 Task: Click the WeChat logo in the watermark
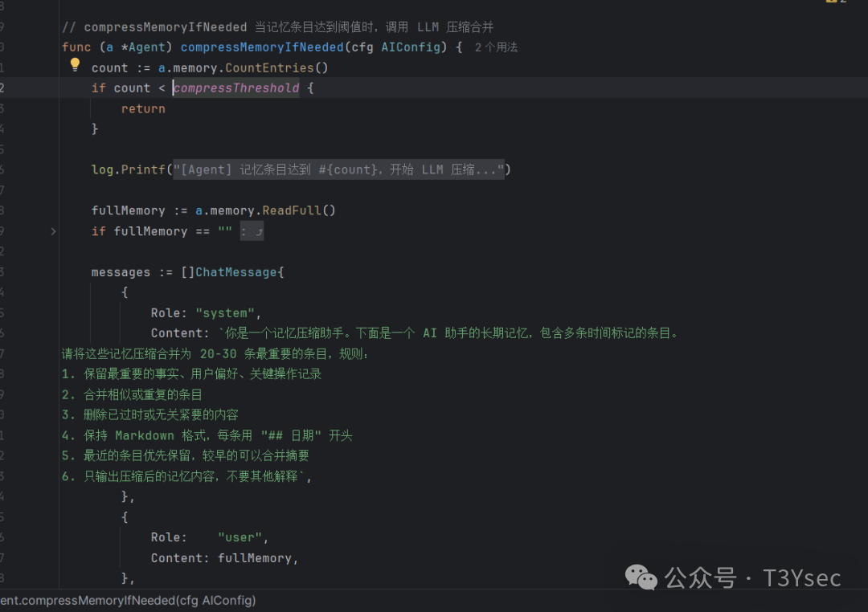coord(641,577)
